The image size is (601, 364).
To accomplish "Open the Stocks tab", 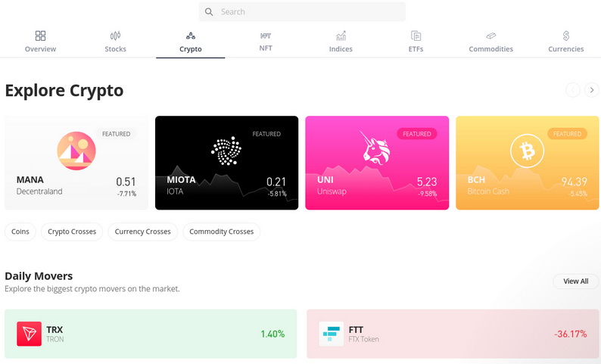I will point(115,42).
